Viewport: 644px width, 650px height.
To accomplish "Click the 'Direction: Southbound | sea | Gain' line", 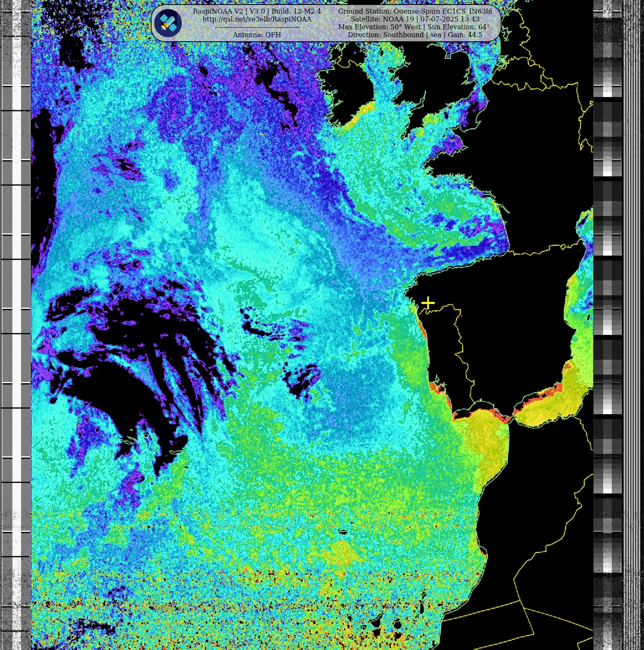I will [x=415, y=35].
